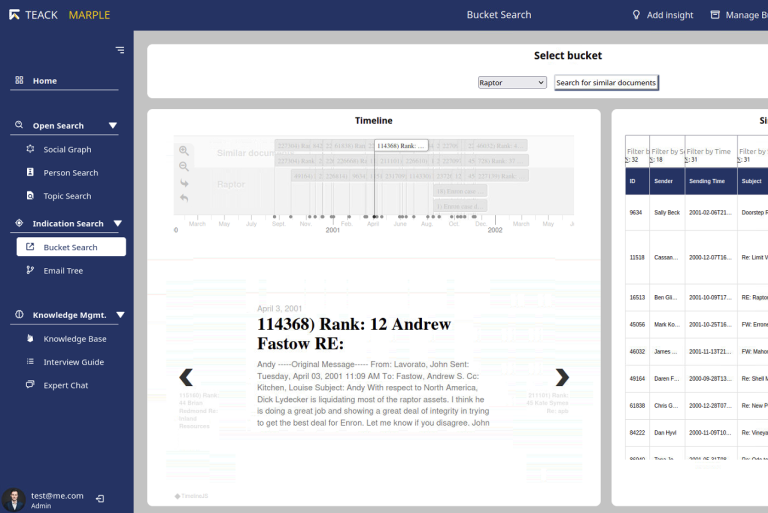Open Expert Chat page
This screenshot has width=768, height=513.
(66, 385)
